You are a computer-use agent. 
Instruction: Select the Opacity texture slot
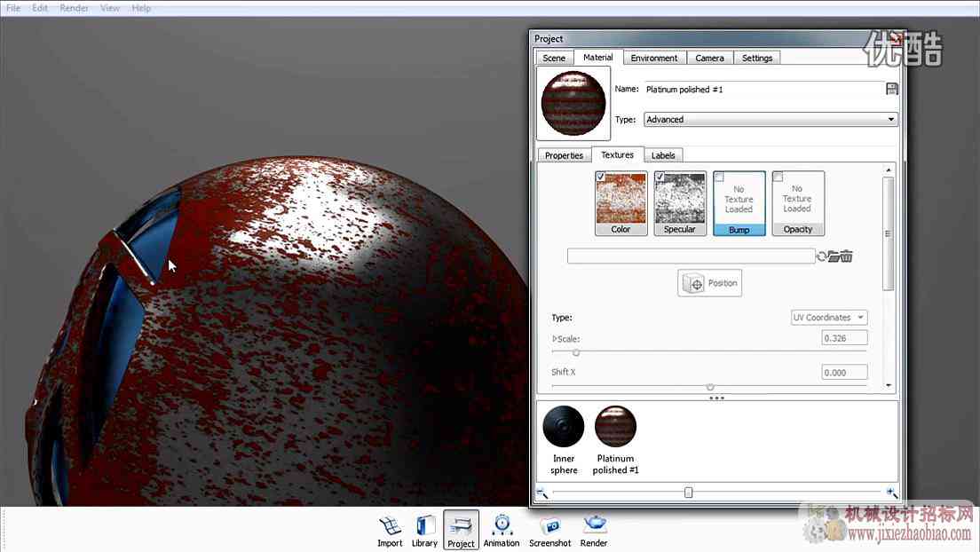[797, 203]
